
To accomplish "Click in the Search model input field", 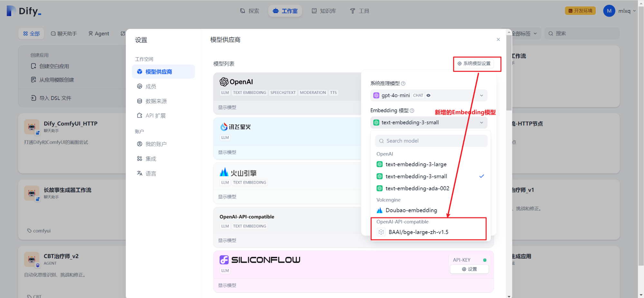I will coord(431,140).
